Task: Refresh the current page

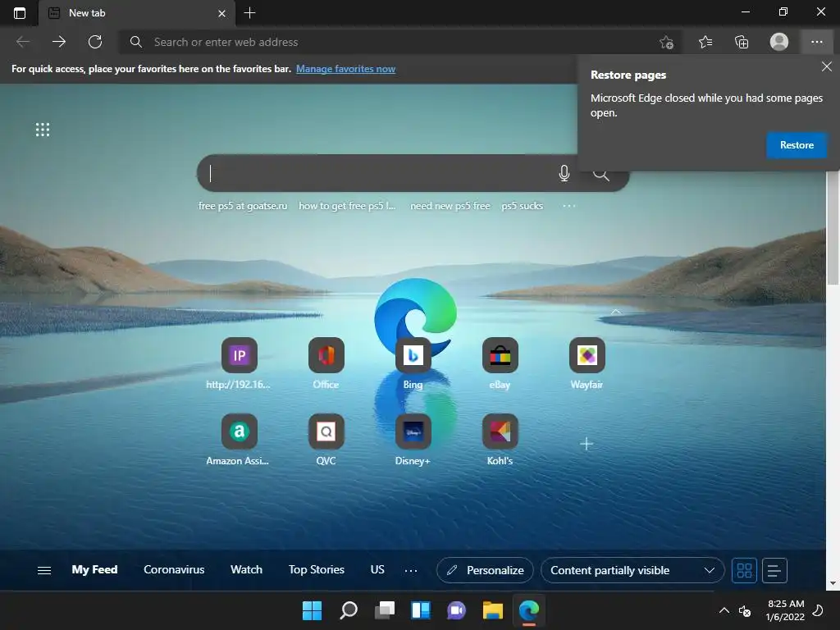Action: click(x=95, y=42)
